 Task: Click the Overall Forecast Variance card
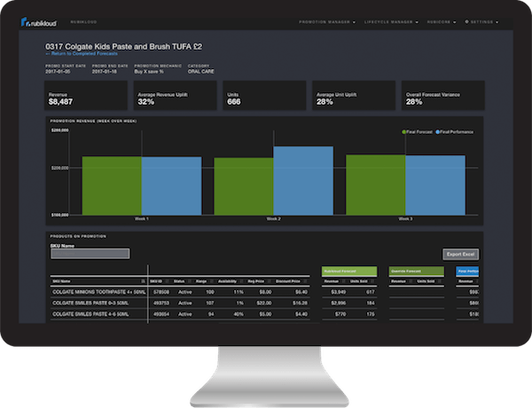click(442, 97)
